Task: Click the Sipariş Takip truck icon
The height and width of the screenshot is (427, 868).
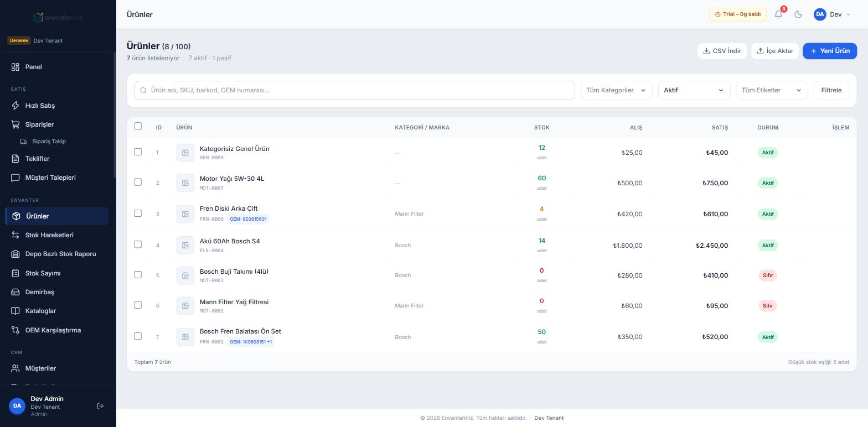Action: click(x=23, y=142)
